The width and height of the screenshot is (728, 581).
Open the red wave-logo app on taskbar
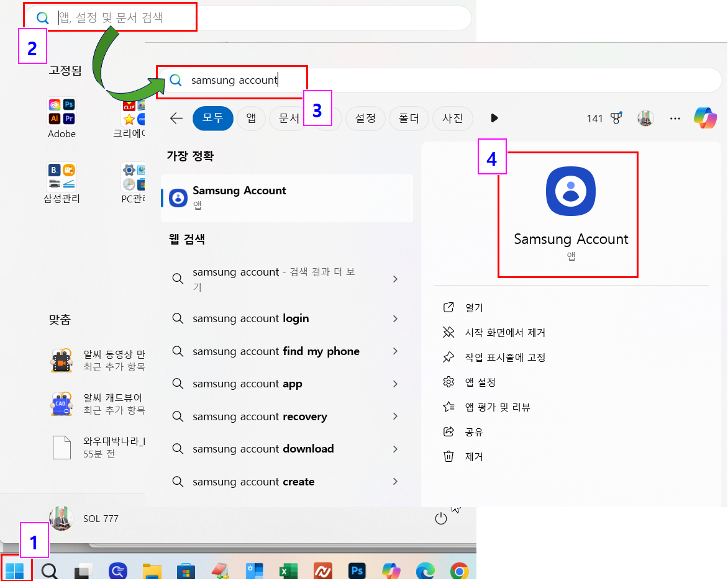coord(322,571)
